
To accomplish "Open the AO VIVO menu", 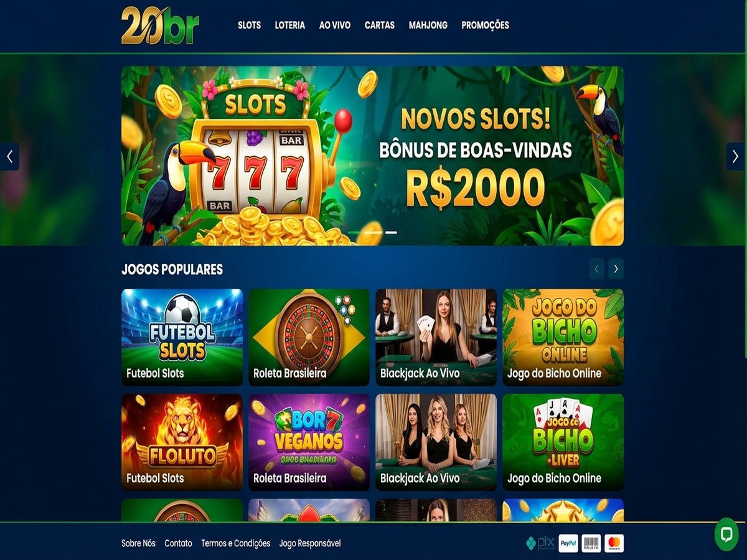I will (335, 26).
